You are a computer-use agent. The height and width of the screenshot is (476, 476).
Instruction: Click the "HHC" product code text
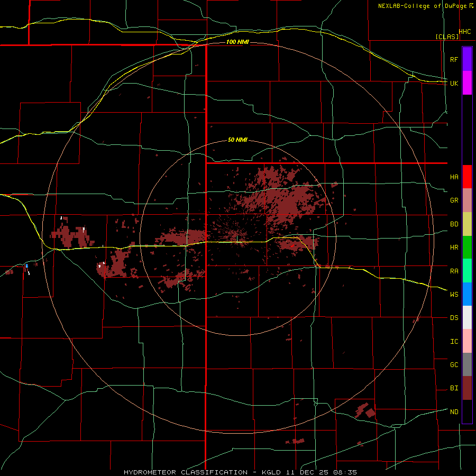point(464,32)
